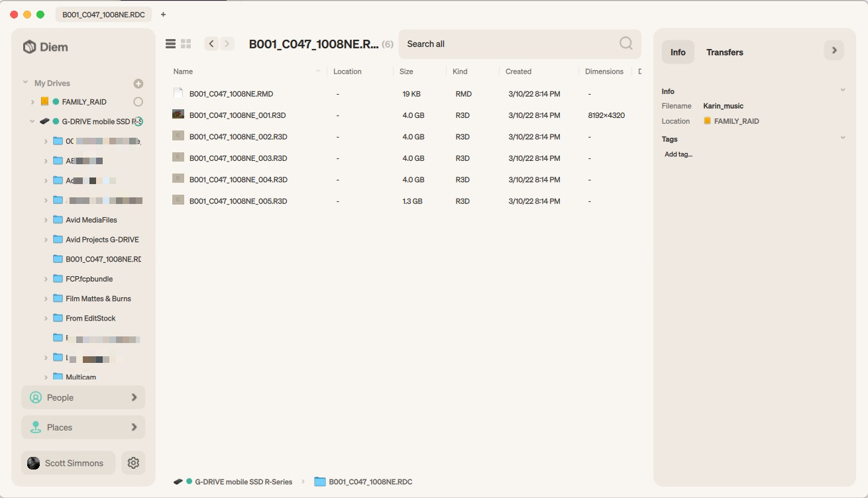This screenshot has height=498, width=868.
Task: Go forward with right arrow button
Action: click(x=227, y=44)
